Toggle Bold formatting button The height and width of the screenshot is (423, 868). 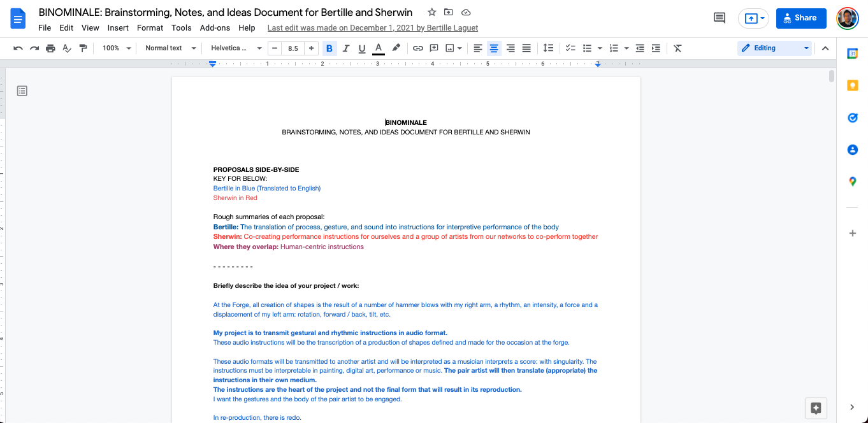pos(329,48)
